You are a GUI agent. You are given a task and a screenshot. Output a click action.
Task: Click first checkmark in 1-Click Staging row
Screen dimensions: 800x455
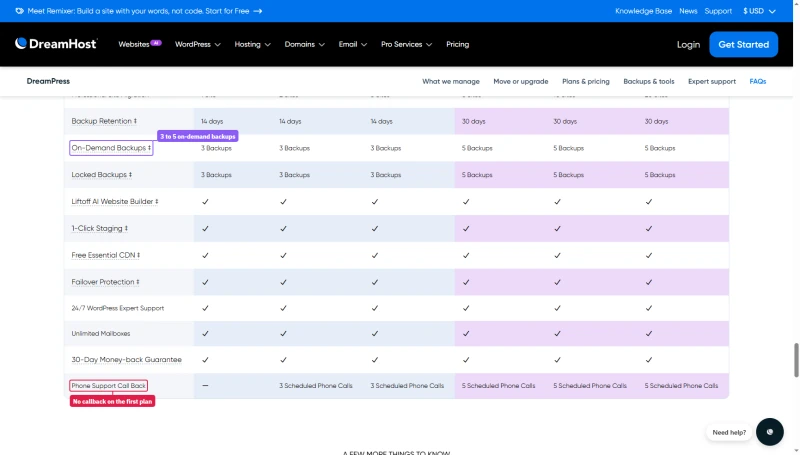[205, 229]
